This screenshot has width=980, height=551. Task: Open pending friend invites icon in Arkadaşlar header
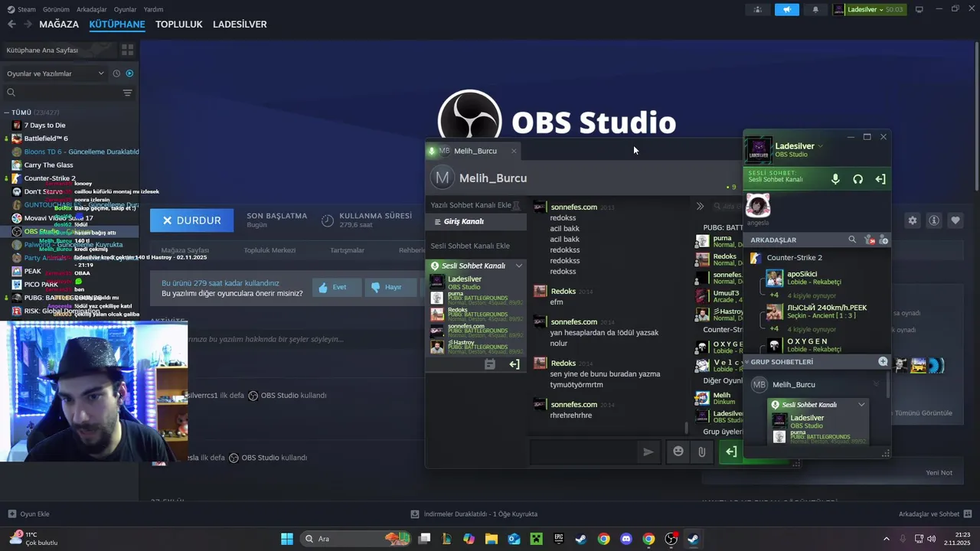pyautogui.click(x=869, y=240)
